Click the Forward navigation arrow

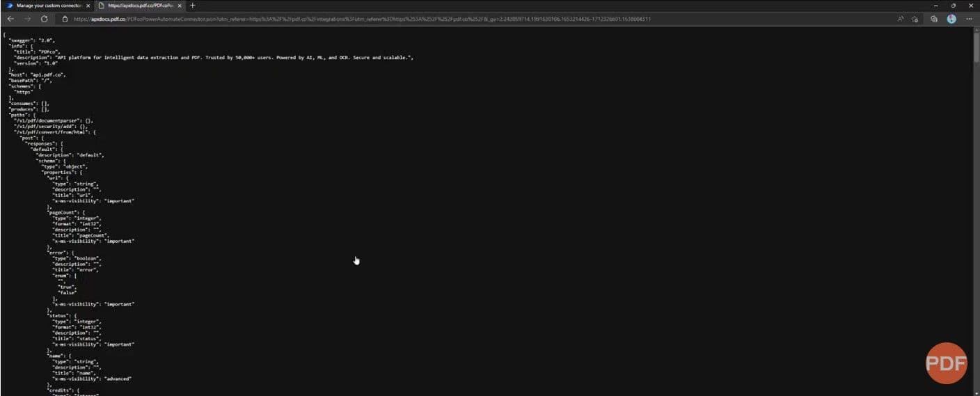[28, 19]
